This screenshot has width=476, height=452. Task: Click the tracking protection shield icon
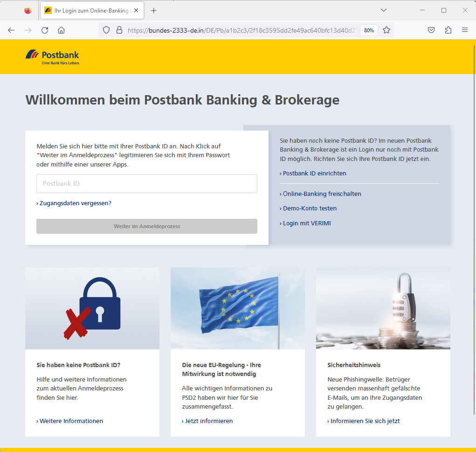click(106, 30)
